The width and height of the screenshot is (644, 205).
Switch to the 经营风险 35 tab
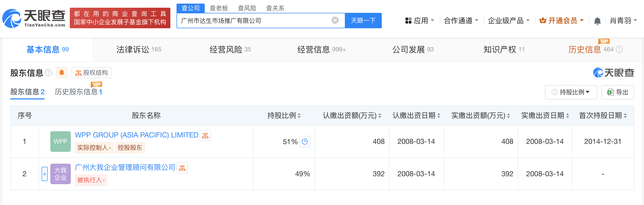coord(230,50)
